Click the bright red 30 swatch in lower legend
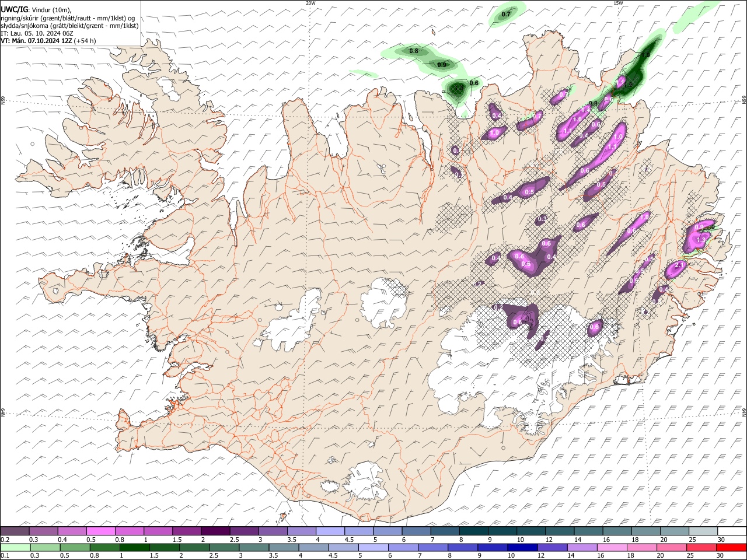This screenshot has height=560, width=747. tap(731, 547)
